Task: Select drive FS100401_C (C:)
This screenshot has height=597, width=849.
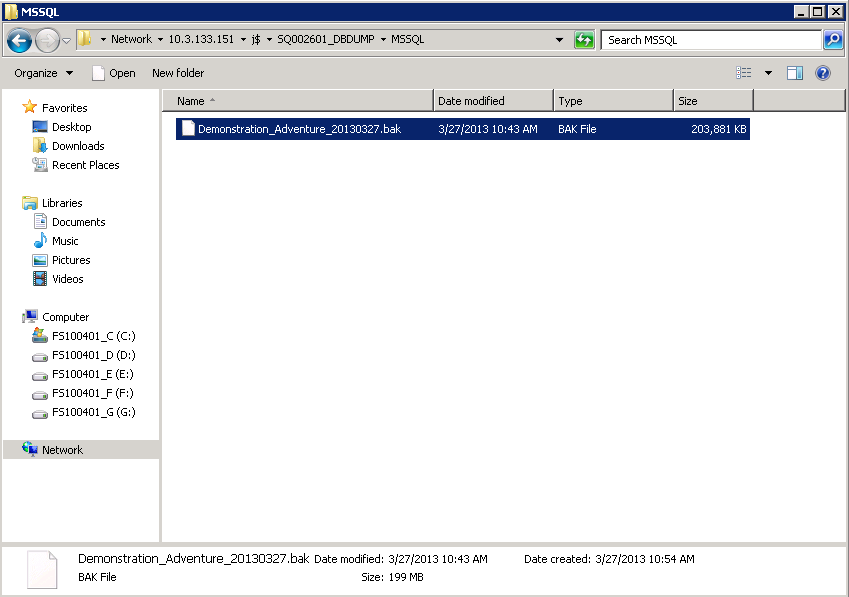Action: (93, 336)
